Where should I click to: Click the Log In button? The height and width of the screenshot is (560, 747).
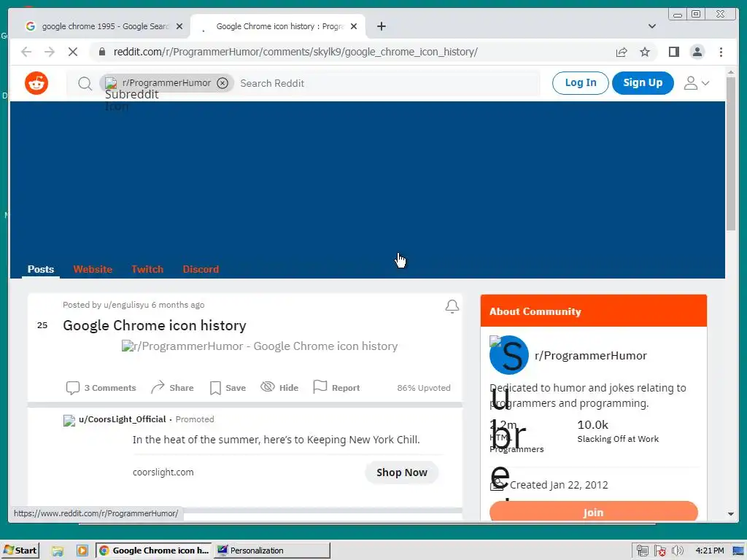pyautogui.click(x=580, y=83)
